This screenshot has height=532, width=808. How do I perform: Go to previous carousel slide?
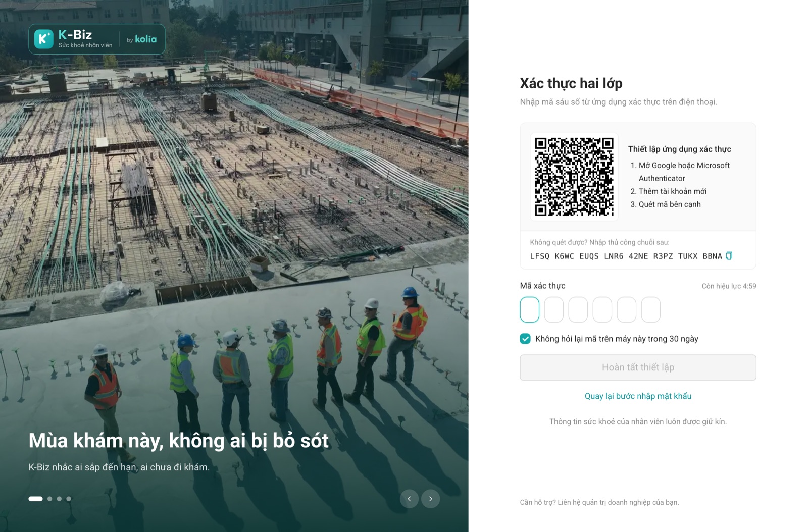tap(409, 499)
